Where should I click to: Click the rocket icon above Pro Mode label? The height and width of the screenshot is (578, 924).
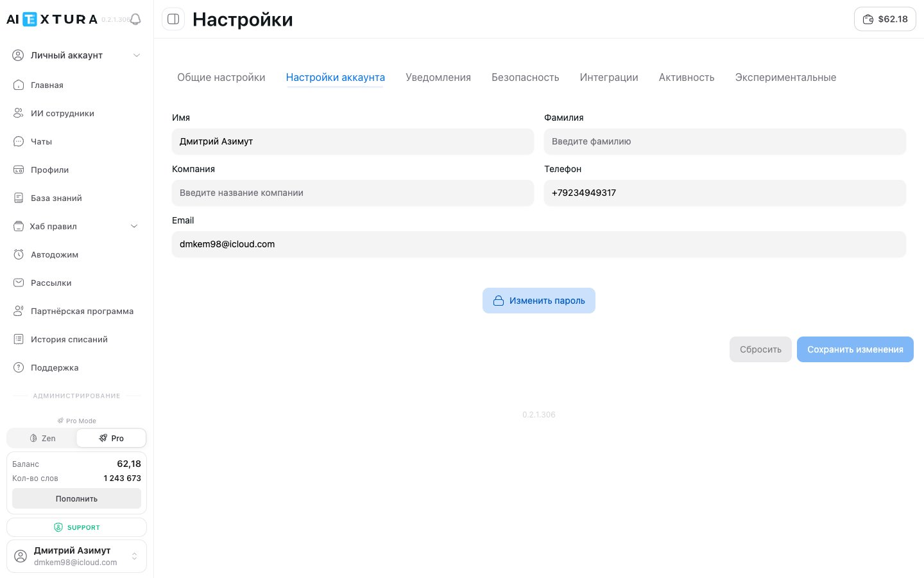[x=60, y=421]
